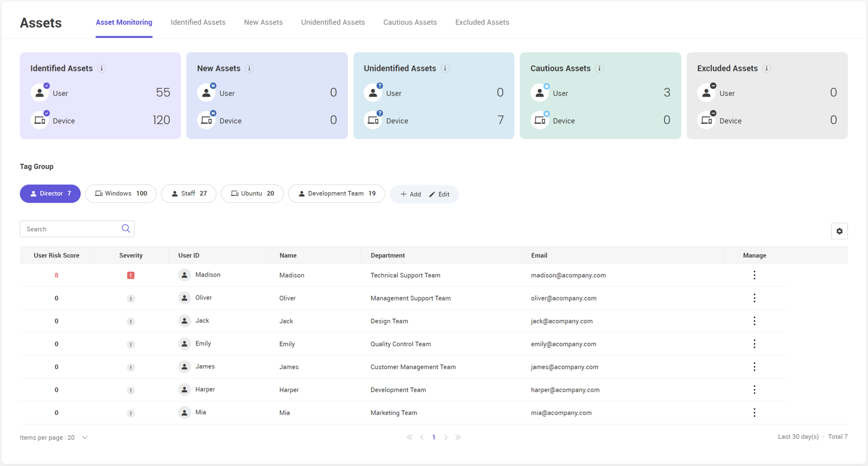Expand the items per page dropdown

(x=85, y=438)
